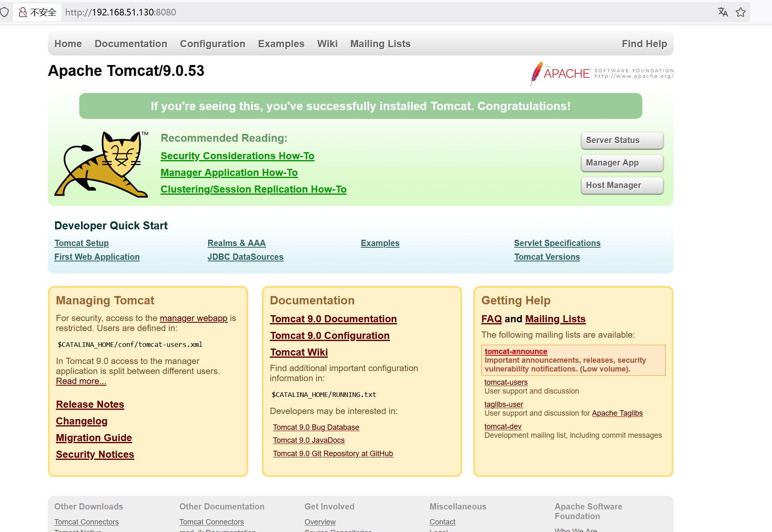The image size is (772, 532).
Task: Open the taglibs-user mailing list link
Action: pos(503,404)
